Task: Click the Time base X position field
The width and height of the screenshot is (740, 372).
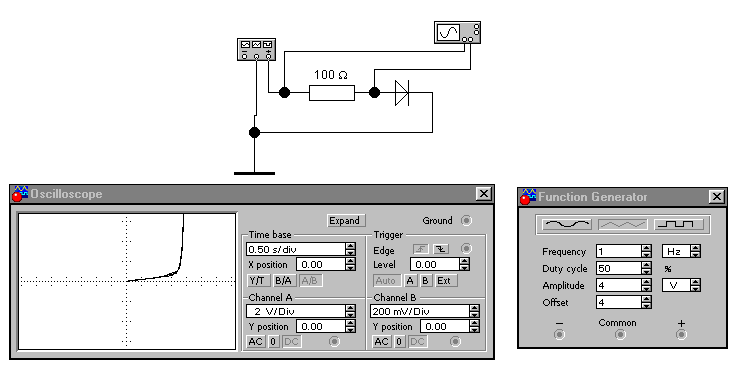Action: click(x=321, y=264)
